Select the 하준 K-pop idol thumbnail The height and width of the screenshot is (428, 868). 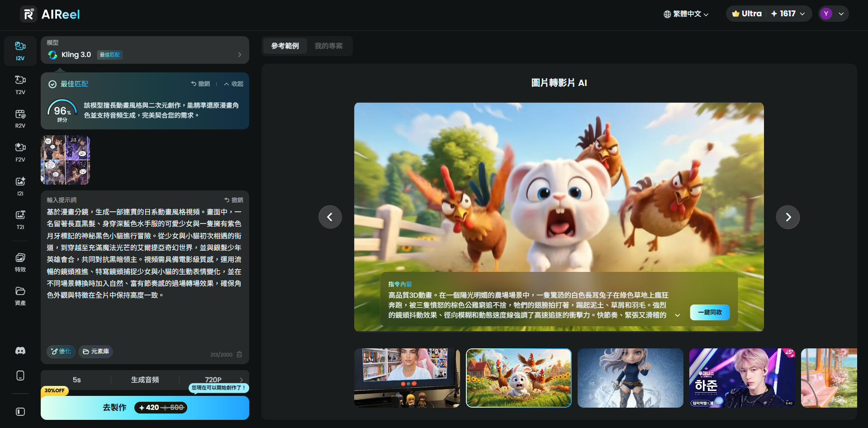point(742,378)
